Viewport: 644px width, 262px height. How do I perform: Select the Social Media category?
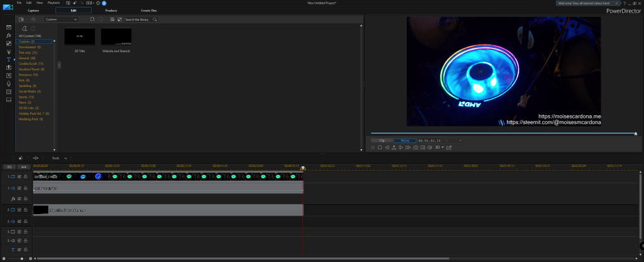(x=30, y=91)
